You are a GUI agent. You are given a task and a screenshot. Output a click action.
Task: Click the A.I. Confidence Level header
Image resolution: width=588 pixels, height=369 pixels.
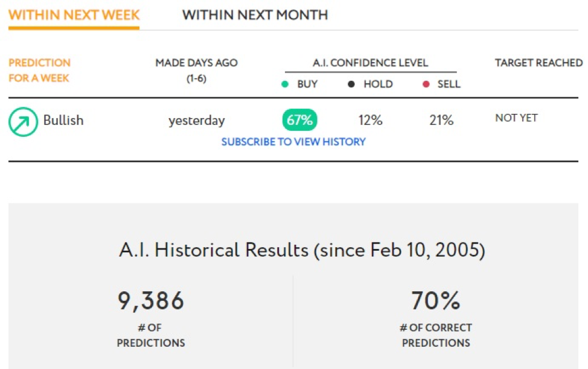coord(371,63)
